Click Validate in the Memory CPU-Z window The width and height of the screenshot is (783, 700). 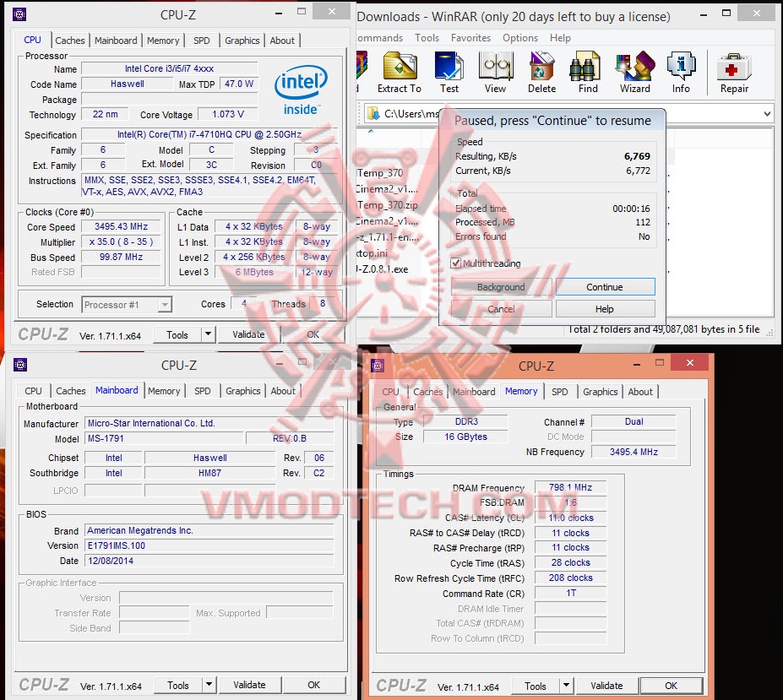click(x=606, y=686)
